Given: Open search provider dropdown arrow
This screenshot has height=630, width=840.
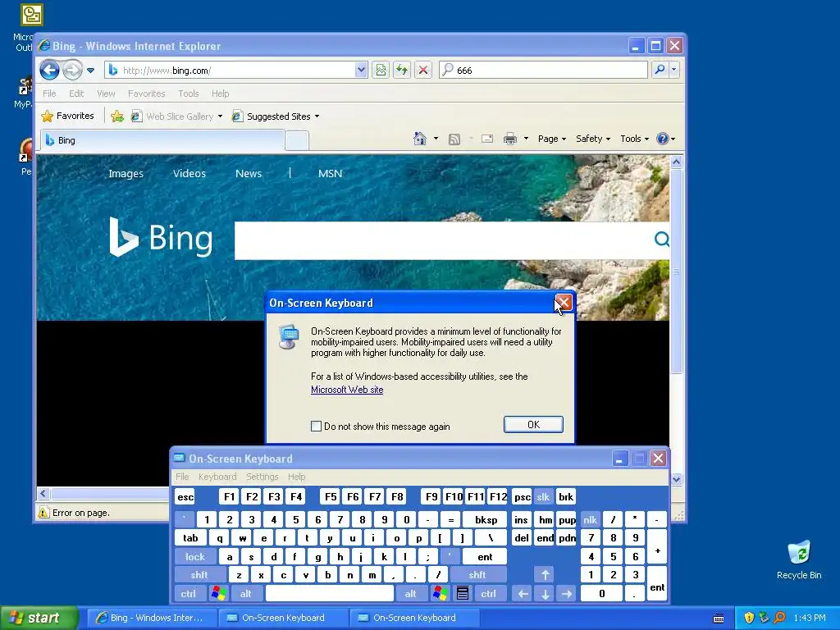Looking at the screenshot, I should tap(674, 70).
